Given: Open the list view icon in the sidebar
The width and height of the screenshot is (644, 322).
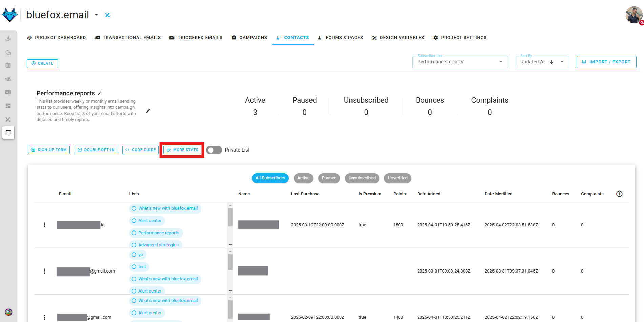Looking at the screenshot, I should (8, 66).
